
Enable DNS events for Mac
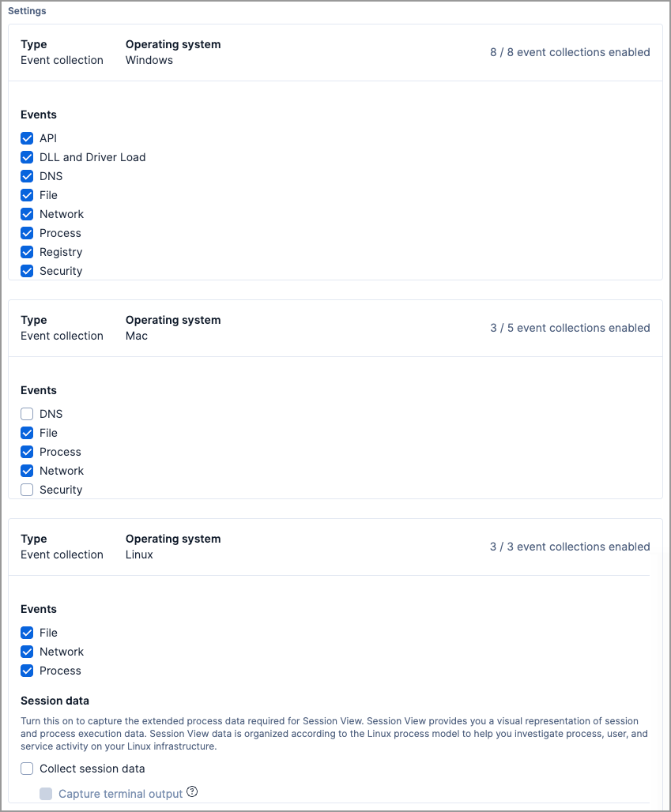(x=27, y=414)
